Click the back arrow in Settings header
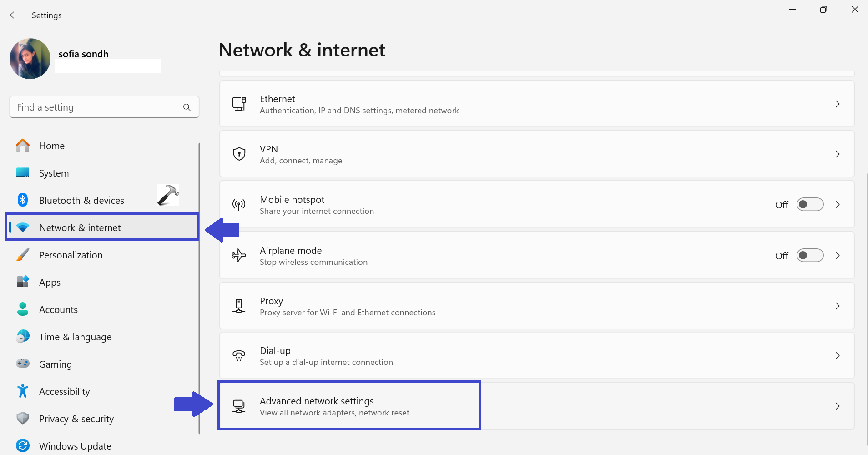The height and width of the screenshot is (455, 868). click(14, 15)
